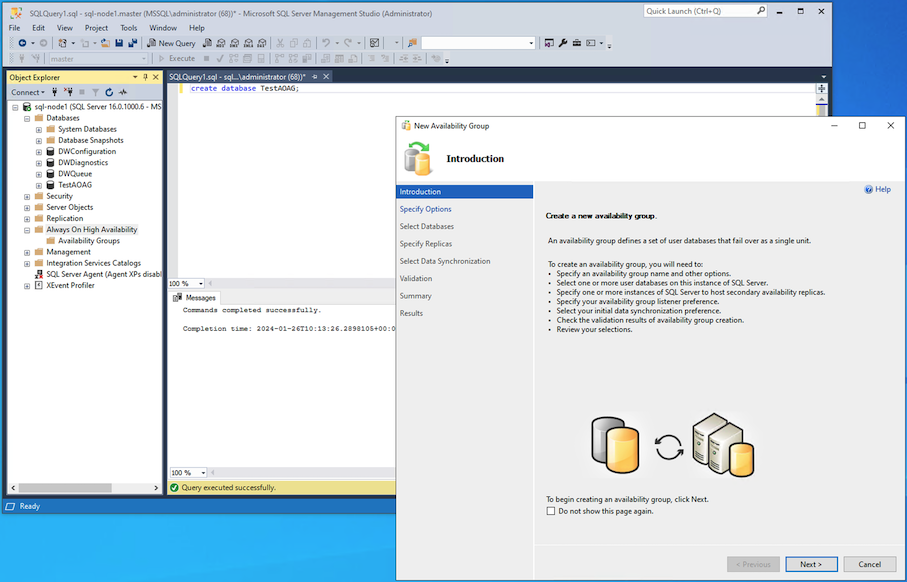Select the Introduction step in wizard
Screen dimensions: 907x582
click(x=464, y=191)
